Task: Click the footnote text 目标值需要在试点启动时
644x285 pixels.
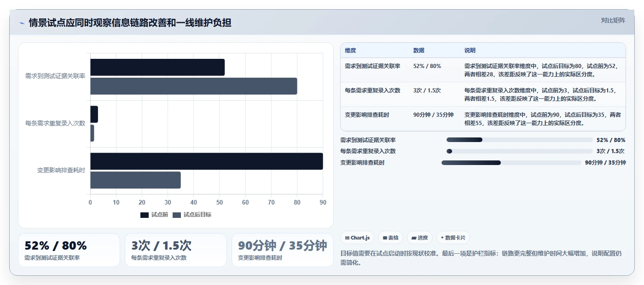Action: [x=481, y=258]
